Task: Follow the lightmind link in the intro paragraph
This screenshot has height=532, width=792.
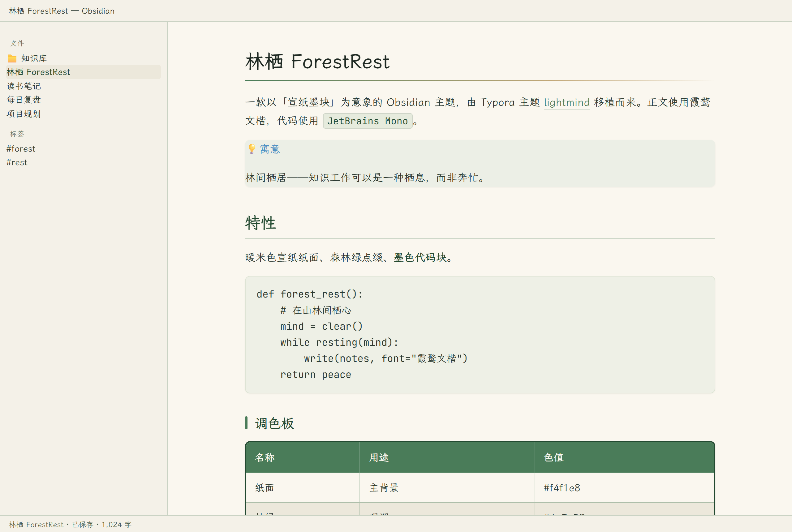Action: pos(567,102)
